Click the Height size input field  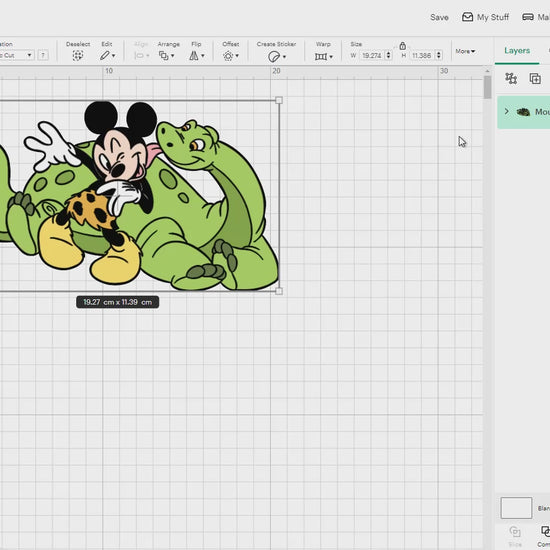[x=422, y=55]
